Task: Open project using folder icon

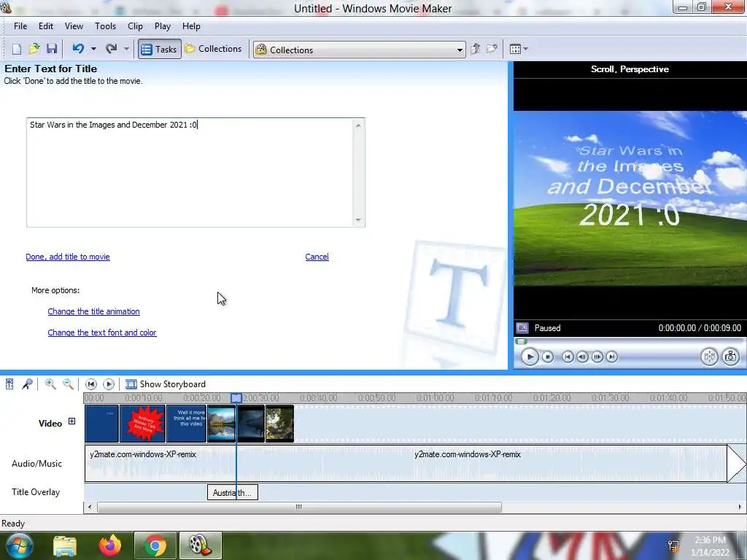Action: [x=34, y=49]
